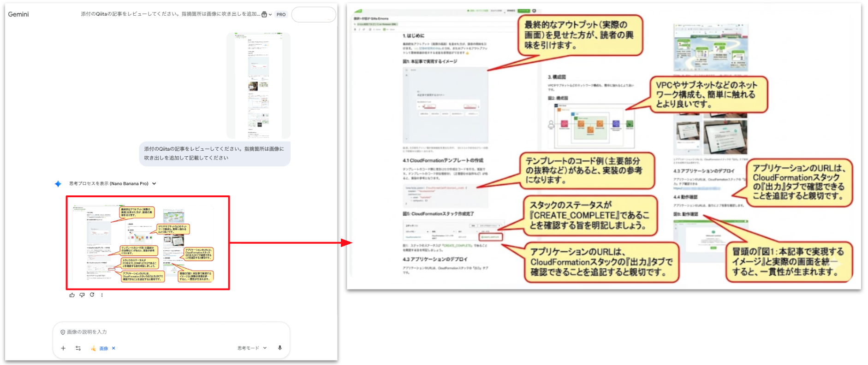
Task: Click the 画像の説明を入力 prompt field
Action: (x=171, y=332)
